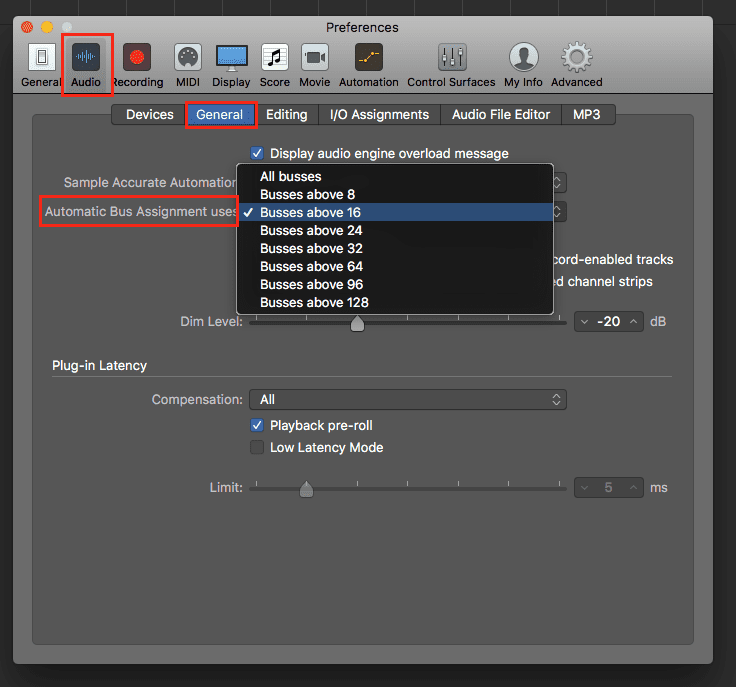Choose Busses above 8
The width and height of the screenshot is (736, 687).
point(395,194)
